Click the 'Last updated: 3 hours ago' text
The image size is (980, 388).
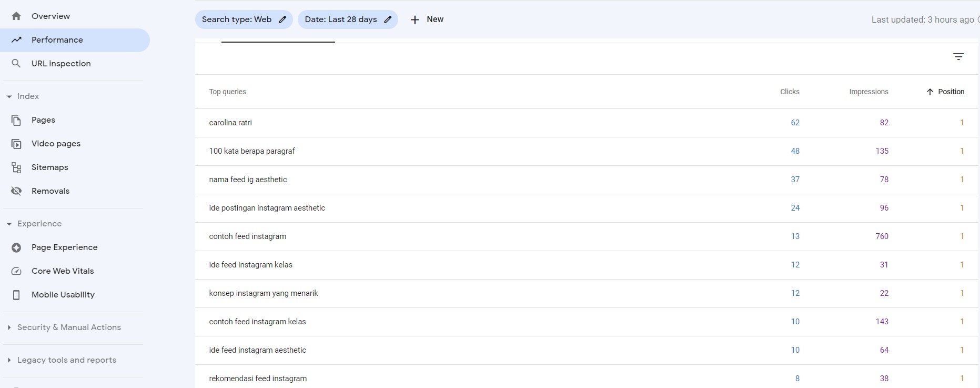(x=923, y=19)
